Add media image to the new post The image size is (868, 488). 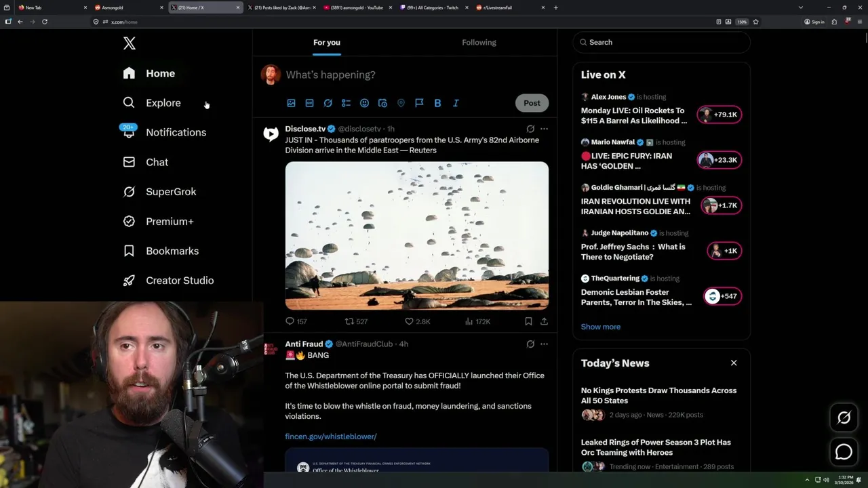point(291,103)
